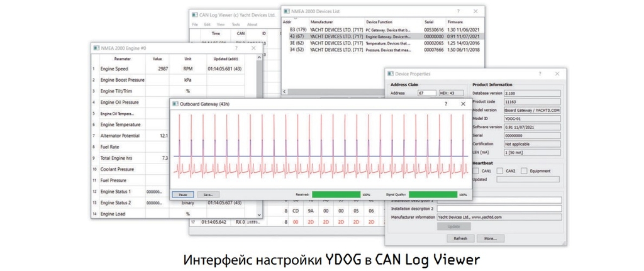The height and width of the screenshot is (271, 644).
Task: Click the Coolant Pressure parameter row
Action: click(131, 169)
